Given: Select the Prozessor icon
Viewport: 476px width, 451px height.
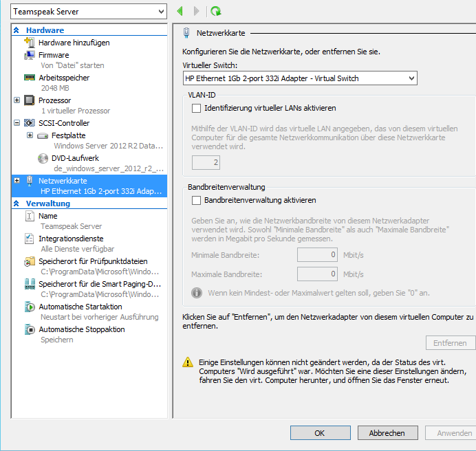Looking at the screenshot, I should [x=30, y=100].
